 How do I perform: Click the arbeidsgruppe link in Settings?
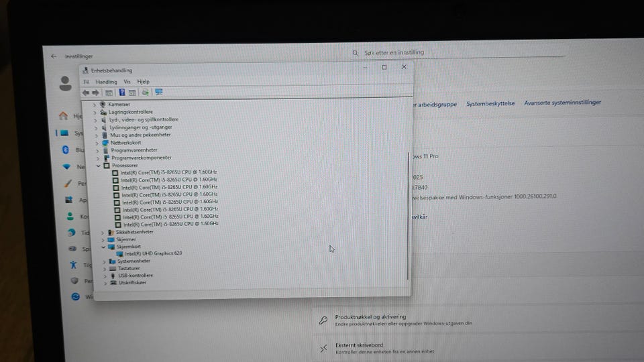tap(435, 105)
